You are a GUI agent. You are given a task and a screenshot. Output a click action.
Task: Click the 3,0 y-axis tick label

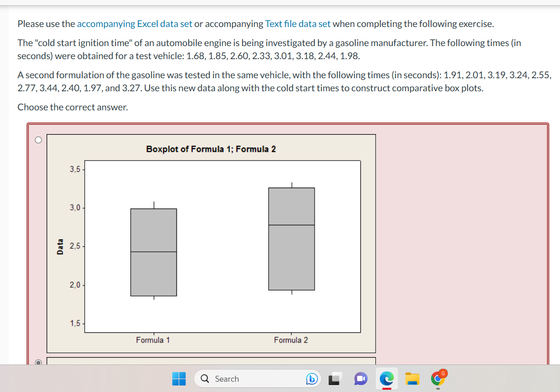[75, 208]
